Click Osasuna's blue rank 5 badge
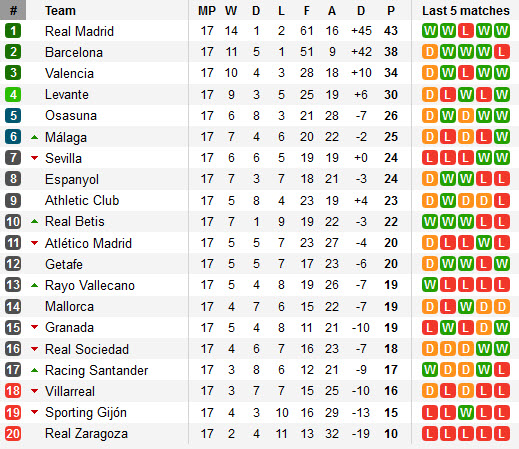The image size is (519, 449). (x=13, y=116)
